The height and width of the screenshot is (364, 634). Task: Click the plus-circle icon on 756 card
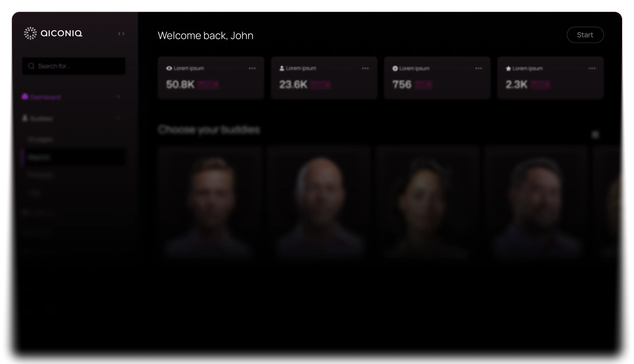(395, 68)
